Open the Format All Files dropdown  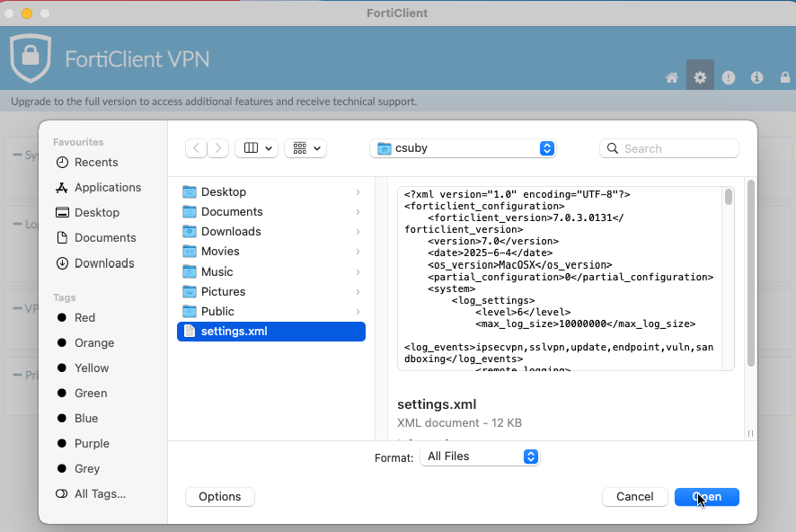pos(480,457)
